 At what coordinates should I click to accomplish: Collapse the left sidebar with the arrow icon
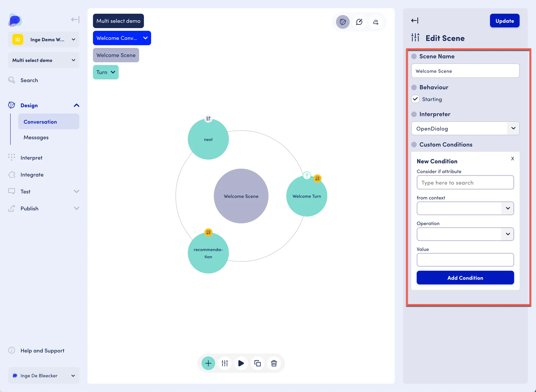[75, 20]
